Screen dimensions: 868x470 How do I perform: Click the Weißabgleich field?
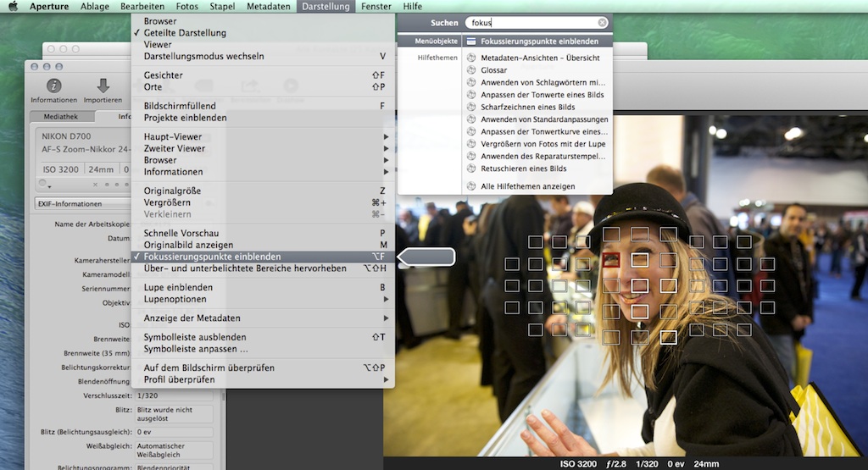(175, 450)
